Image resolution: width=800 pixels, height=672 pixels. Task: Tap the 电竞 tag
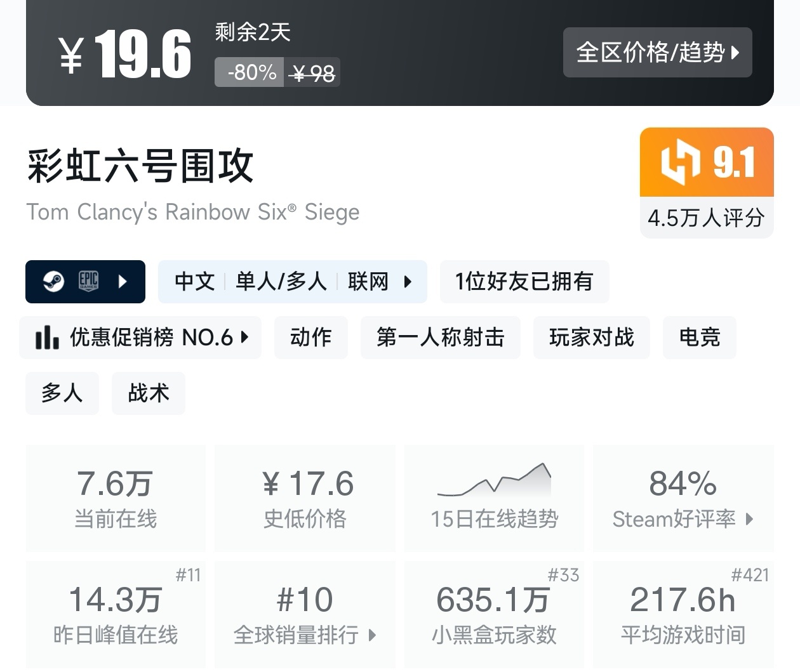699,338
